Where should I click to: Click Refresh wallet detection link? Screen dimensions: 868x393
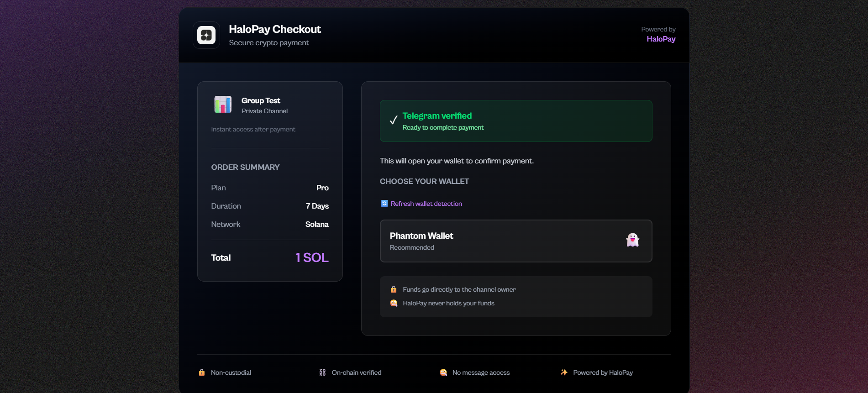(426, 204)
